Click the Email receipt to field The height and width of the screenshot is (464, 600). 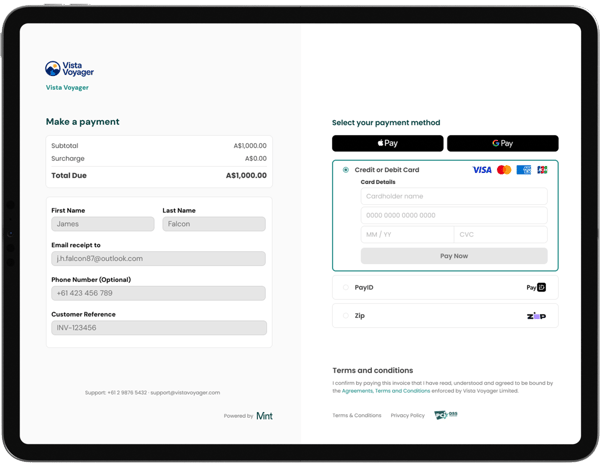pos(158,259)
